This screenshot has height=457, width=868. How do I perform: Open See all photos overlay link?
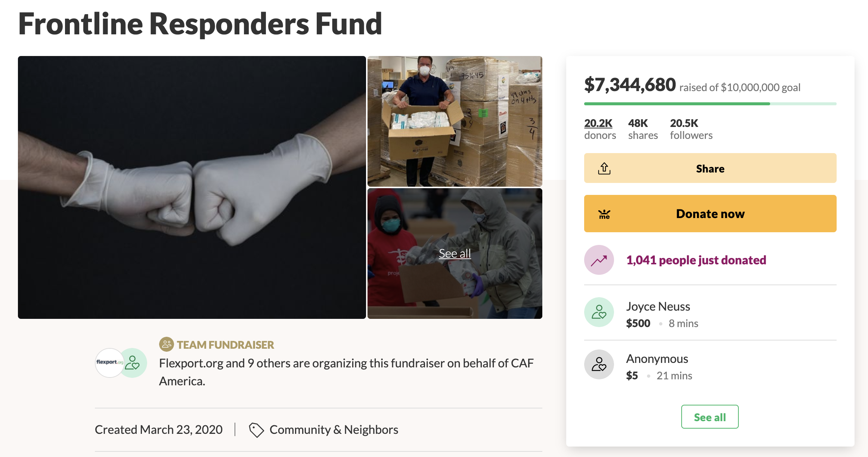click(455, 254)
